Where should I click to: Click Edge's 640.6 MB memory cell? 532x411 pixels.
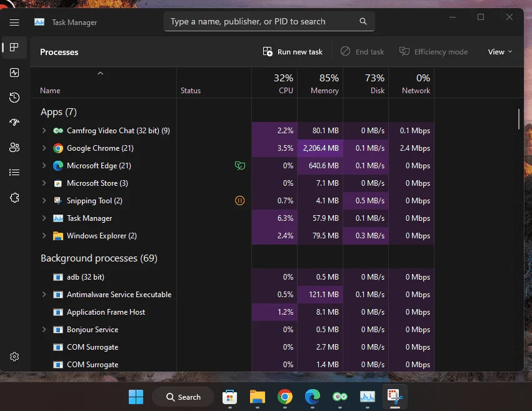tap(320, 166)
